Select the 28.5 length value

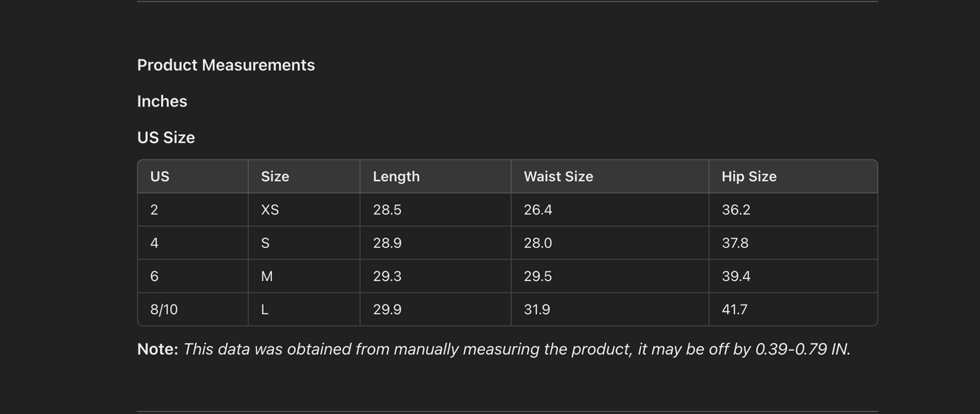pyautogui.click(x=387, y=210)
